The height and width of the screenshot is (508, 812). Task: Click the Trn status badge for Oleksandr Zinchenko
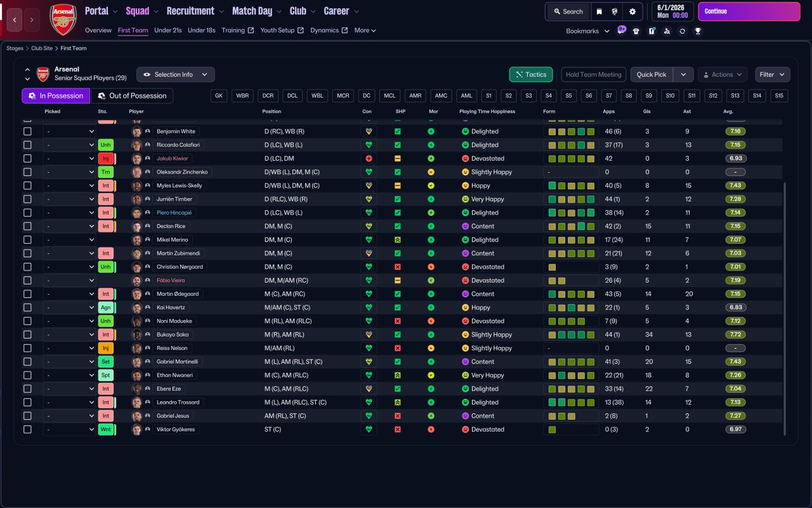tap(106, 172)
